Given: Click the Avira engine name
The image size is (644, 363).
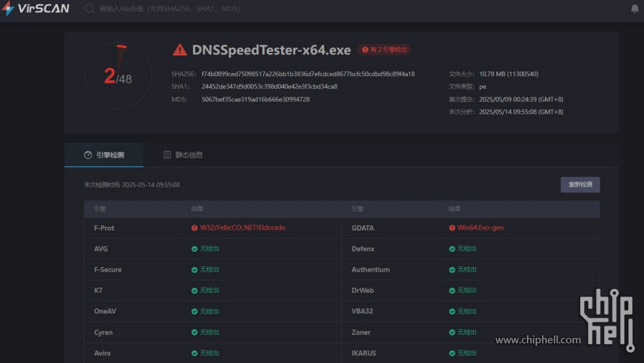Looking at the screenshot, I should point(103,353).
